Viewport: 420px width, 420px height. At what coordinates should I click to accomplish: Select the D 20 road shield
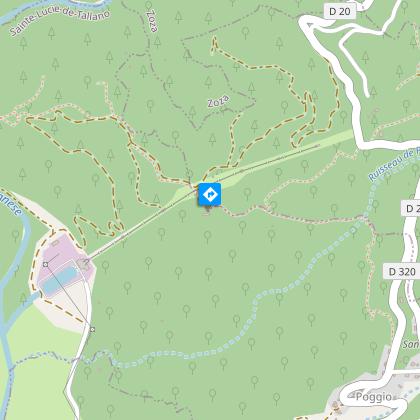click(340, 12)
